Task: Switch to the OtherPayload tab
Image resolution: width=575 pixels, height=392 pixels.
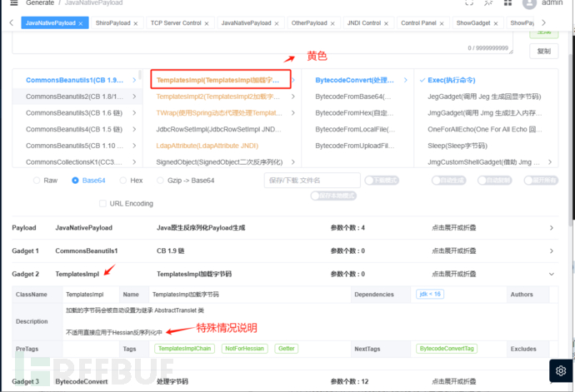Action: 309,23
